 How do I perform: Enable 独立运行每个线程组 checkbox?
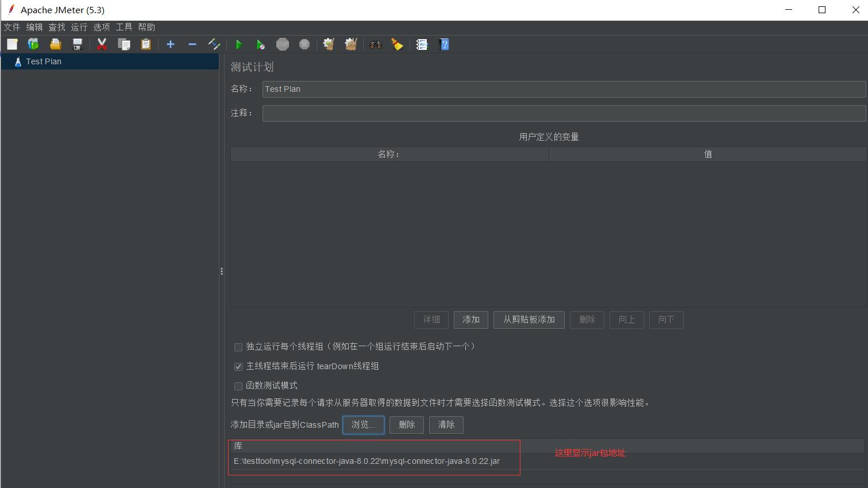[x=238, y=347]
